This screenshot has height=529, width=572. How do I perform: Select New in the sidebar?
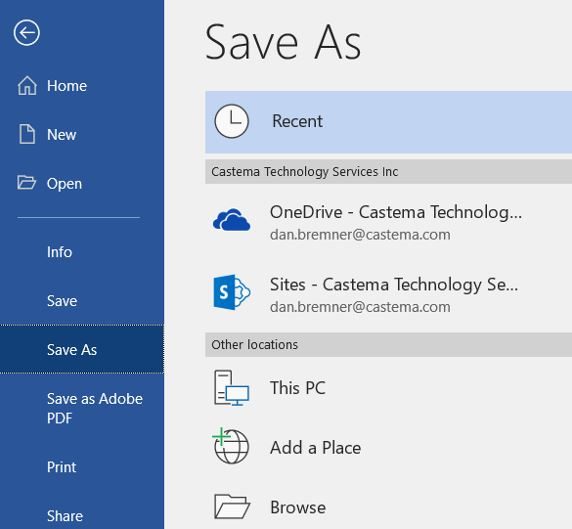[x=61, y=135]
